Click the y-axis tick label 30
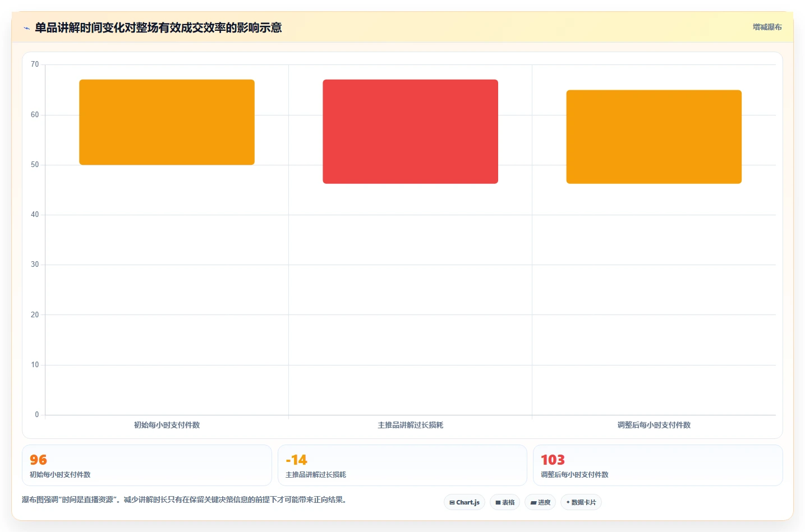Screen dimensions: 805x532 tap(35, 265)
